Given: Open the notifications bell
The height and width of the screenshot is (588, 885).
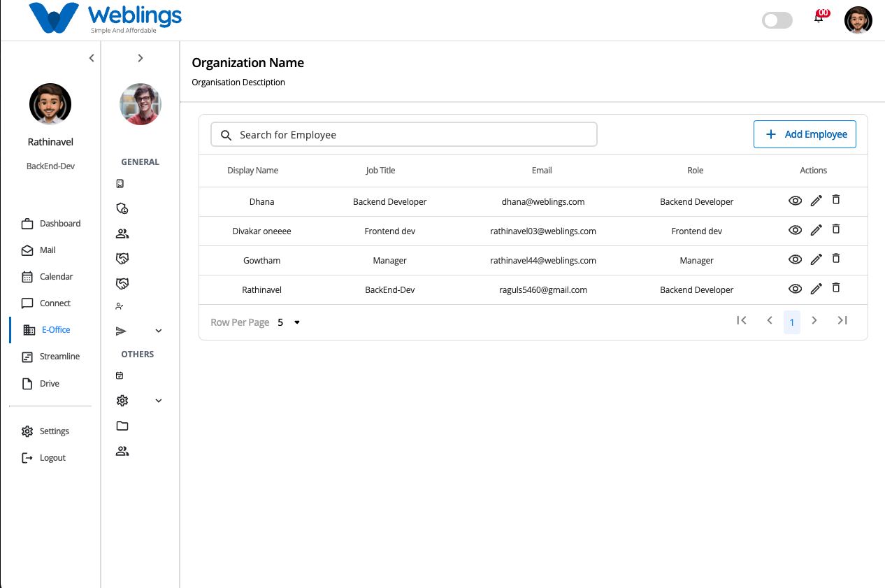Looking at the screenshot, I should 819,18.
